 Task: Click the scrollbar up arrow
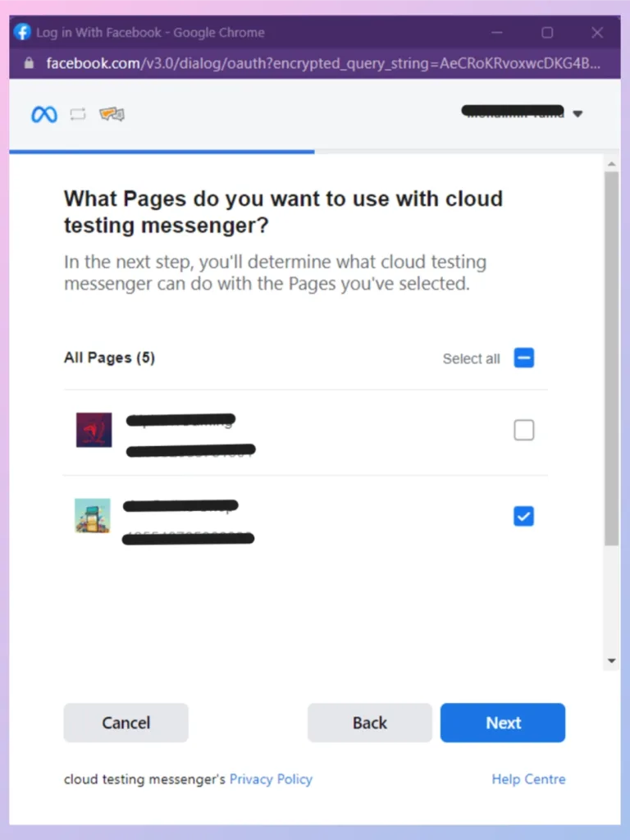click(x=612, y=163)
